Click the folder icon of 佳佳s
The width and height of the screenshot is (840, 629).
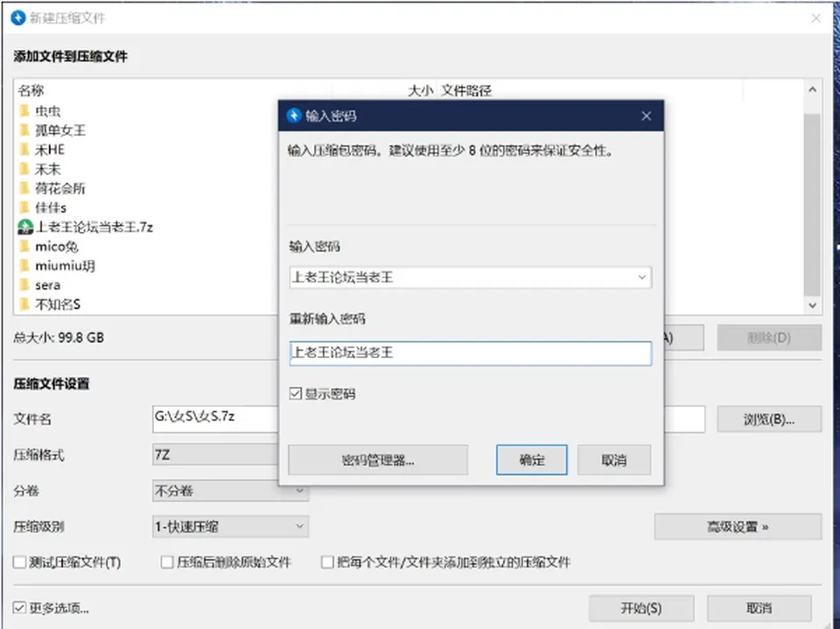pos(24,207)
